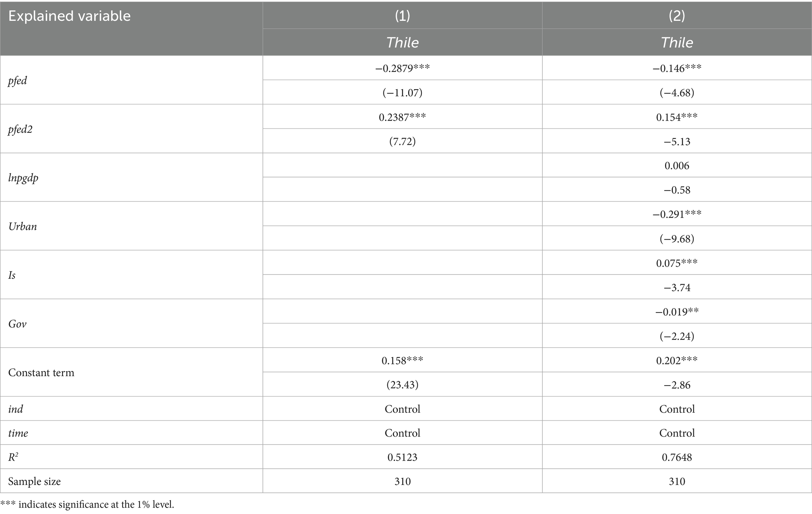Click the significance footnote text
This screenshot has height=514, width=812.
click(x=87, y=505)
